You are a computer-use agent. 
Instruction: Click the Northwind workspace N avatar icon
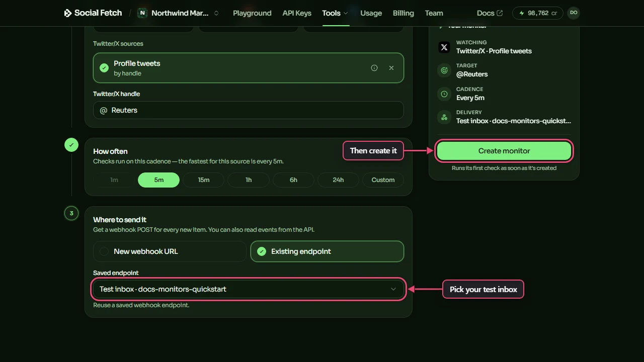[x=142, y=13]
